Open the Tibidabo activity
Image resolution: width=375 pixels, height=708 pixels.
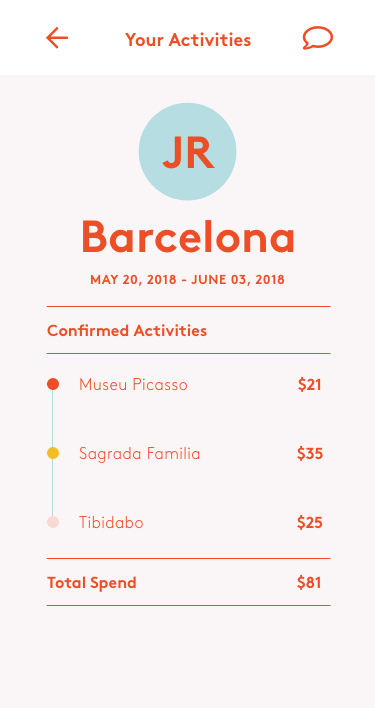(111, 522)
